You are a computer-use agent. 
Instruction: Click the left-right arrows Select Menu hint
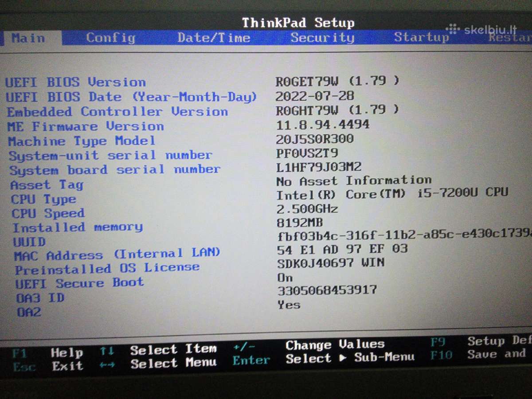[158, 364]
